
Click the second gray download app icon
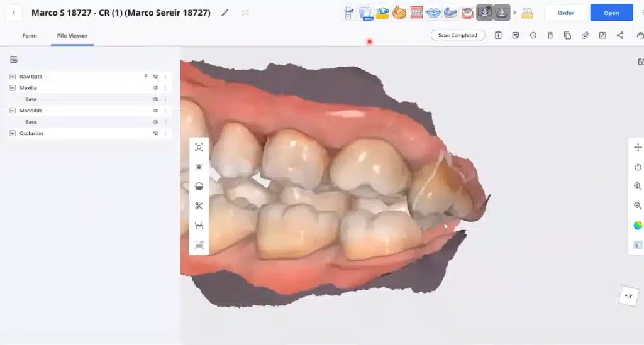pos(502,13)
